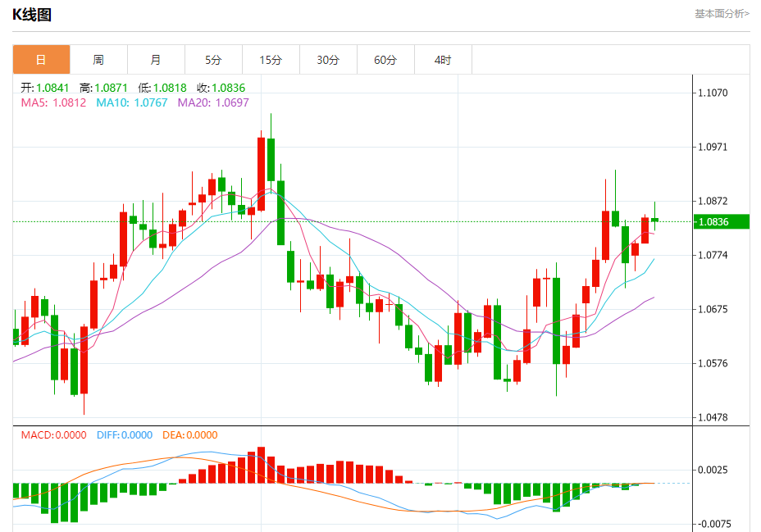The height and width of the screenshot is (532, 761).
Task: Click the 低:1.0818 low value
Action: click(162, 88)
